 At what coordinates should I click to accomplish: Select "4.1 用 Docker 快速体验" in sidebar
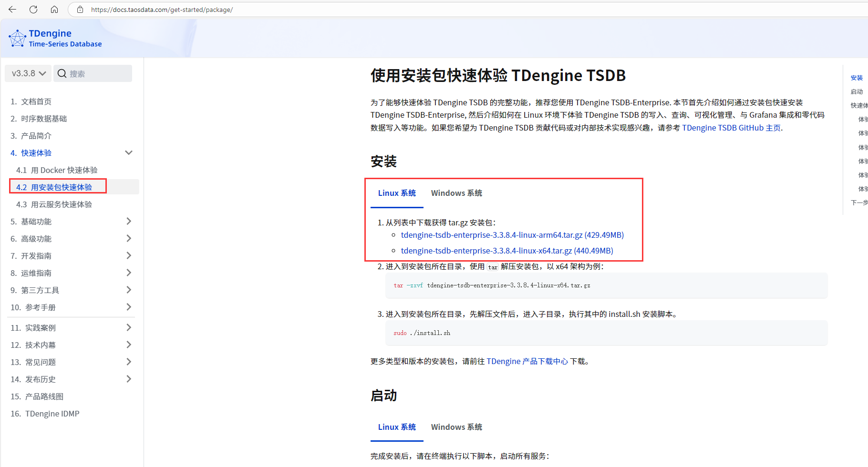point(57,170)
